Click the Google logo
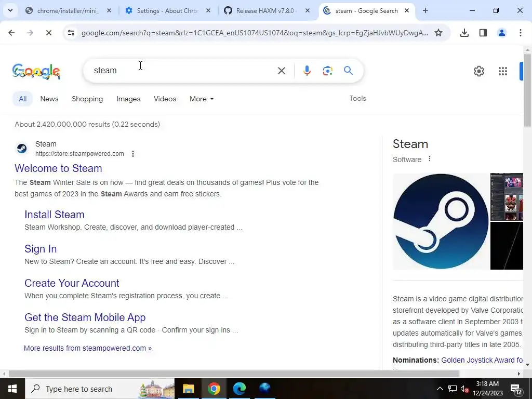Image resolution: width=532 pixels, height=399 pixels. point(36,71)
